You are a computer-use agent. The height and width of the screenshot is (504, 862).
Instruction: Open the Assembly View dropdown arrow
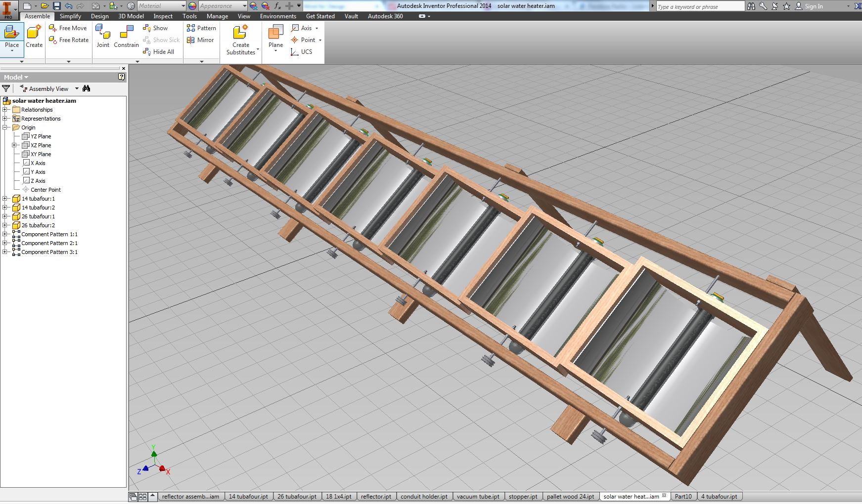point(77,89)
